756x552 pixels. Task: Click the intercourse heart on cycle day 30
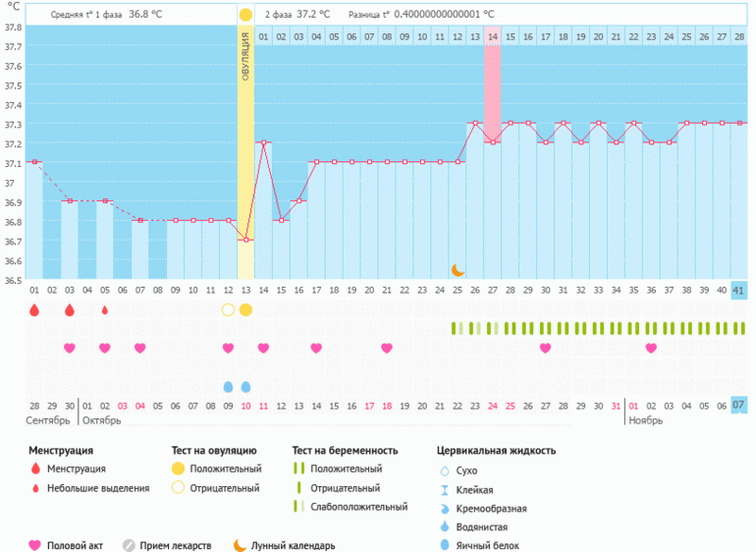click(546, 348)
